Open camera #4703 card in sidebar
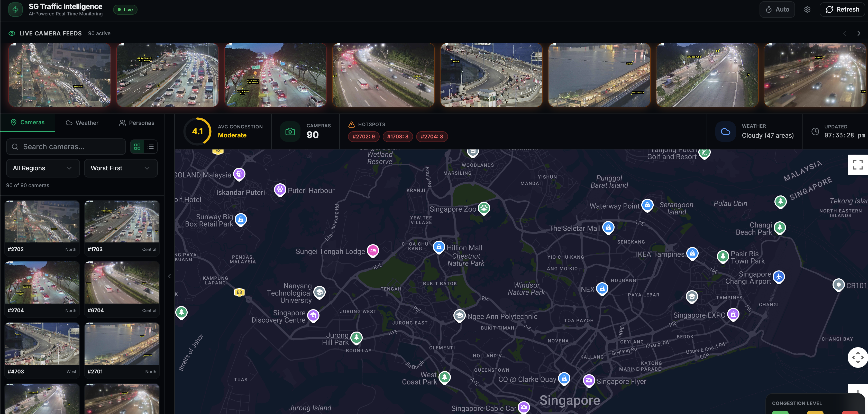The height and width of the screenshot is (414, 868). pyautogui.click(x=42, y=350)
